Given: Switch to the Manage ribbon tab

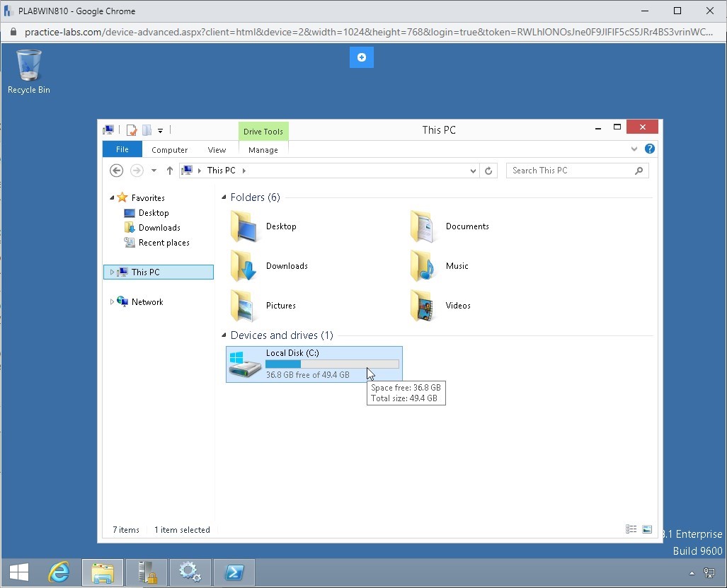Looking at the screenshot, I should [x=263, y=150].
